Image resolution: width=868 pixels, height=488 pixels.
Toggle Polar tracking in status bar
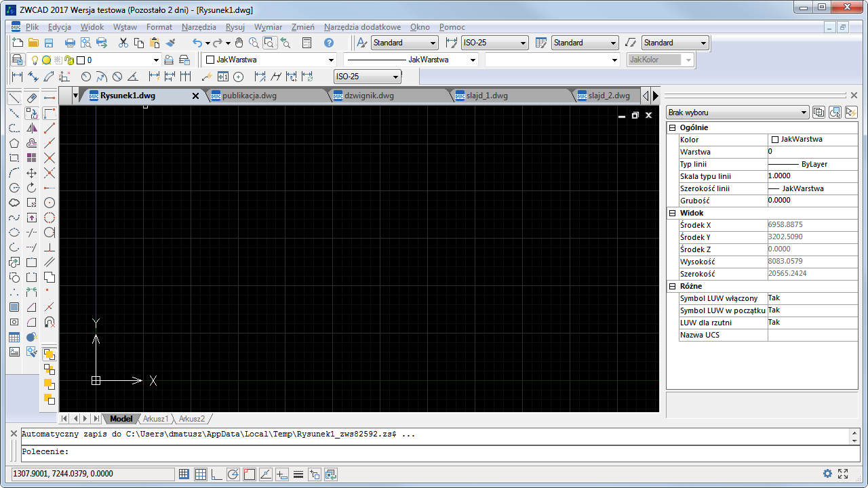233,474
